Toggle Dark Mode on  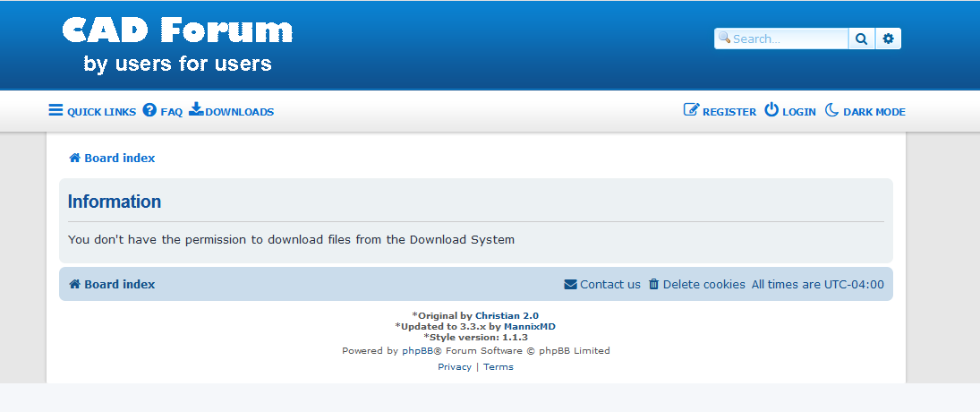pos(873,112)
